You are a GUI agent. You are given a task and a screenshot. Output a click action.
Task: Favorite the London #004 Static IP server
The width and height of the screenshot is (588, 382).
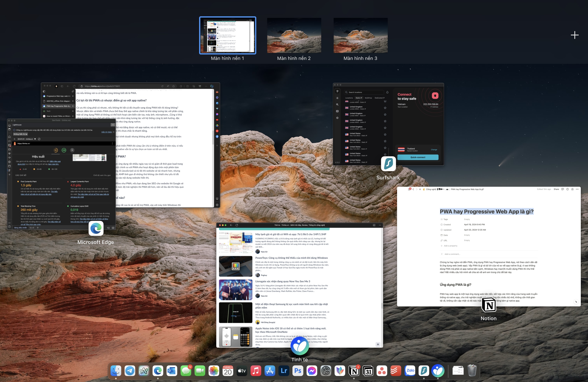pyautogui.click(x=385, y=108)
